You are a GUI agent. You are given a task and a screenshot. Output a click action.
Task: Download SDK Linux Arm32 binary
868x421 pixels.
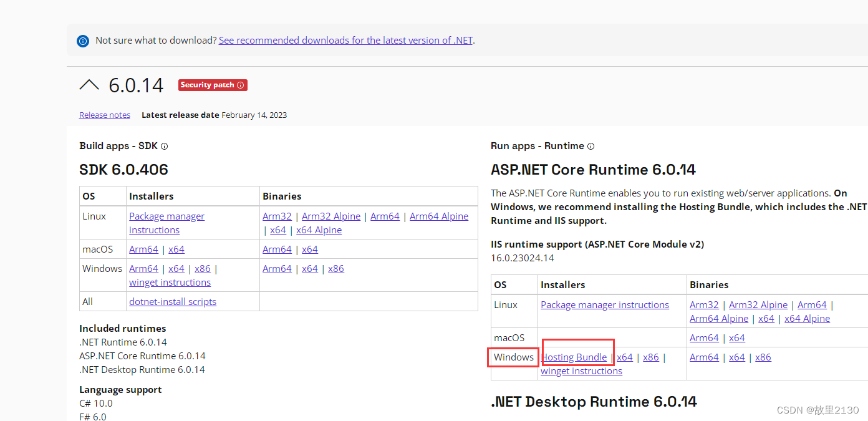coord(277,216)
